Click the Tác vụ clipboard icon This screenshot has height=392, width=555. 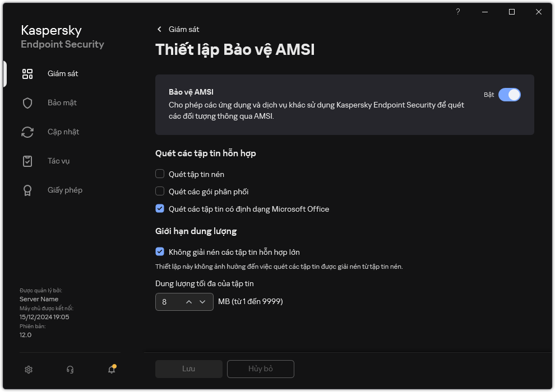click(x=27, y=161)
